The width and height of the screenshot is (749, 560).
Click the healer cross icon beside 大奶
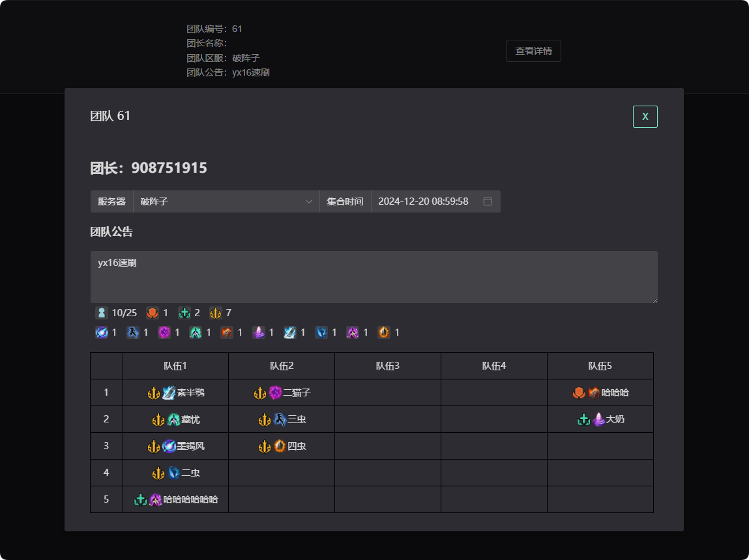tap(583, 420)
